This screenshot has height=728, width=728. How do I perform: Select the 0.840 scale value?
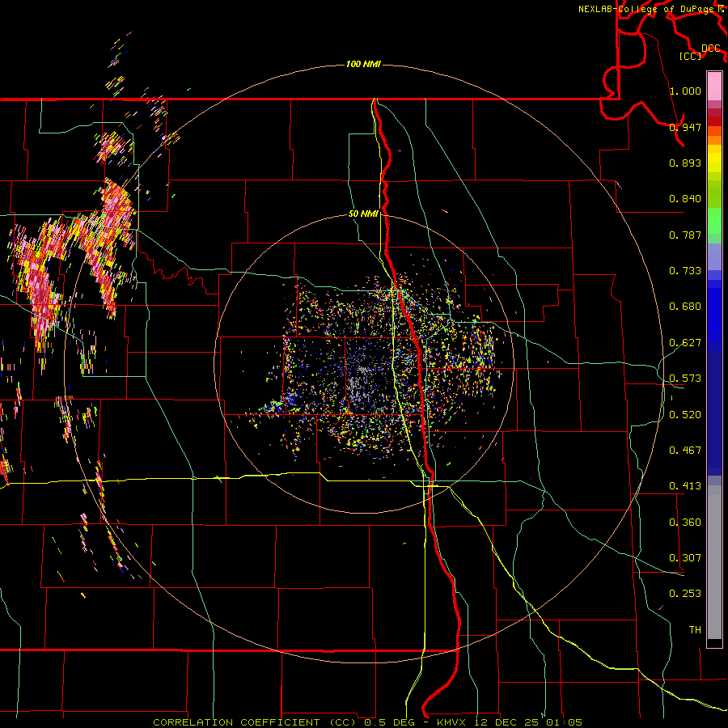[x=685, y=199]
